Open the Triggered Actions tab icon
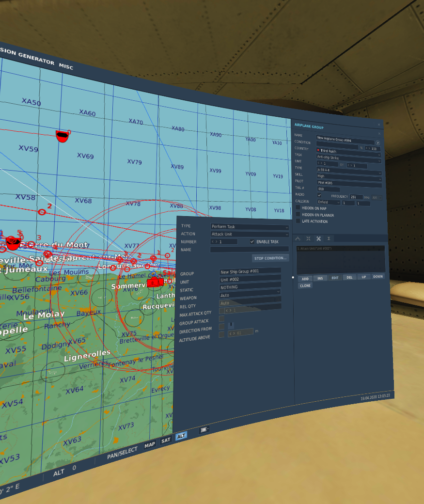Viewport: 424px width, 504px height. click(x=318, y=238)
